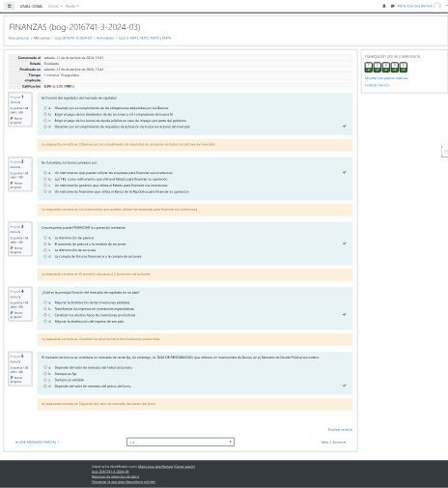This screenshot has height=488, width=448.
Task: Open the activity jump-to dropdown
Action: tap(181, 442)
